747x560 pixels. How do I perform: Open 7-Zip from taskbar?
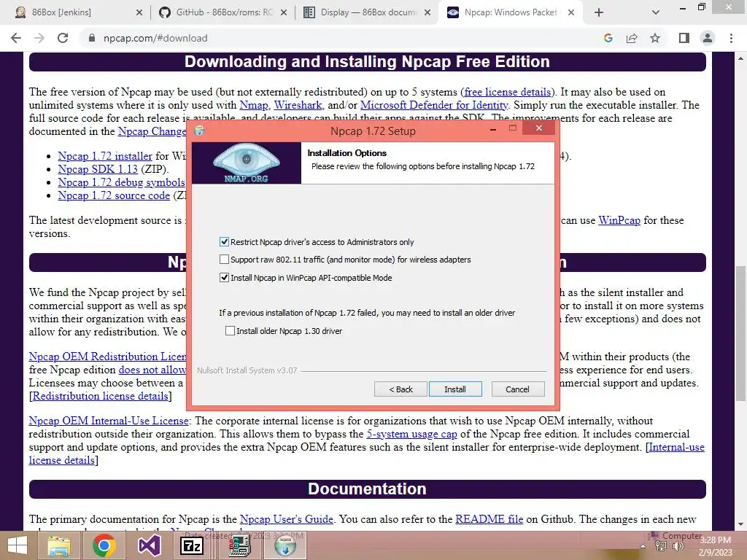[x=192, y=545]
